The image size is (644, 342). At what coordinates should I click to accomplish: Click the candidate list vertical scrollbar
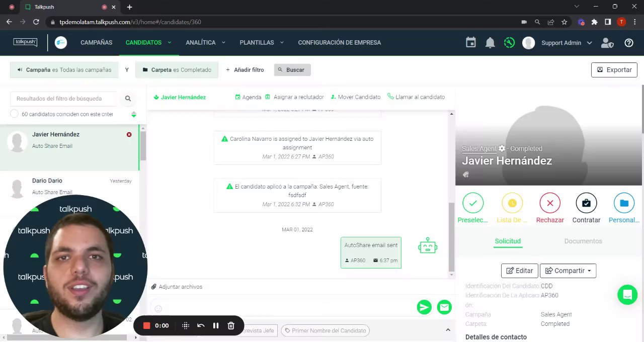(143, 146)
